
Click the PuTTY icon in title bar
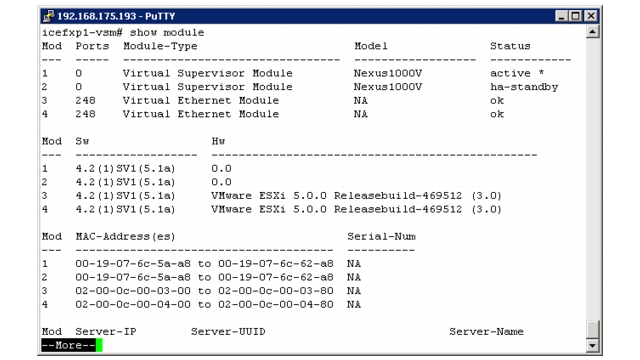49,16
